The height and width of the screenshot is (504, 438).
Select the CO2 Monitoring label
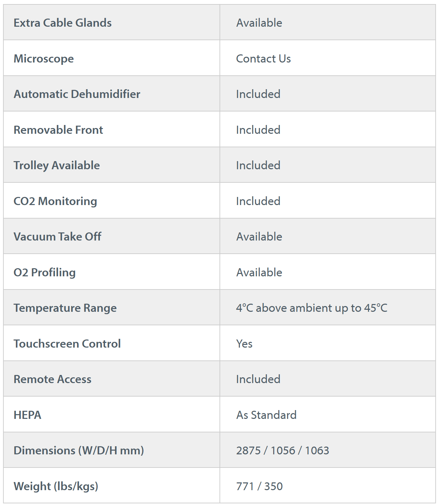55,201
